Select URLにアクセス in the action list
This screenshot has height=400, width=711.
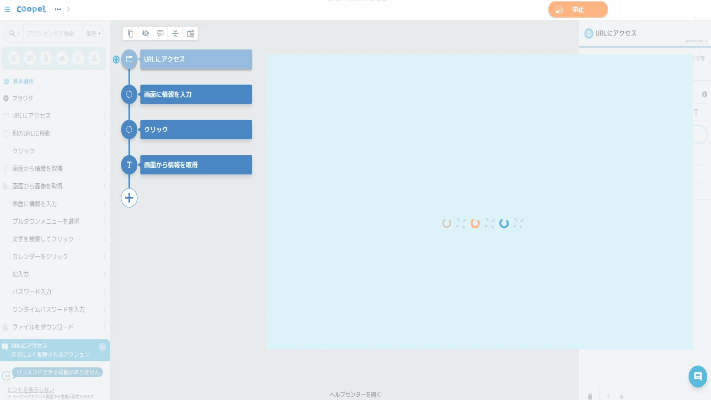coord(31,116)
